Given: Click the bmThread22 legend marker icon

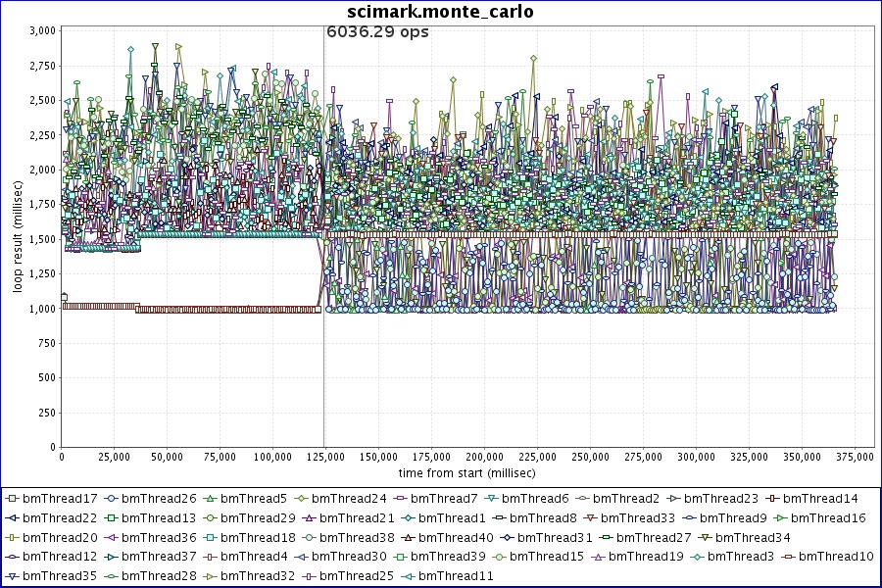Looking at the screenshot, I should coord(13,518).
